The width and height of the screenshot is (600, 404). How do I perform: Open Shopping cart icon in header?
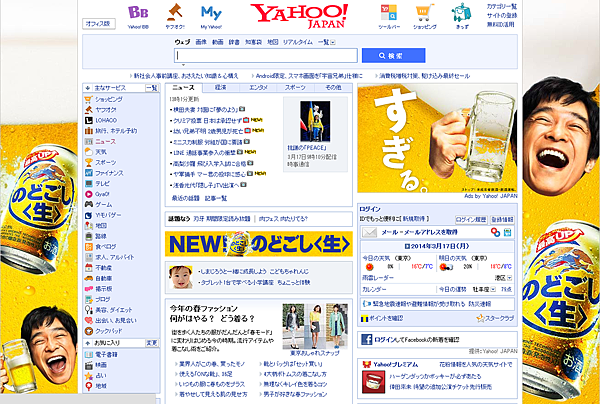point(425,16)
